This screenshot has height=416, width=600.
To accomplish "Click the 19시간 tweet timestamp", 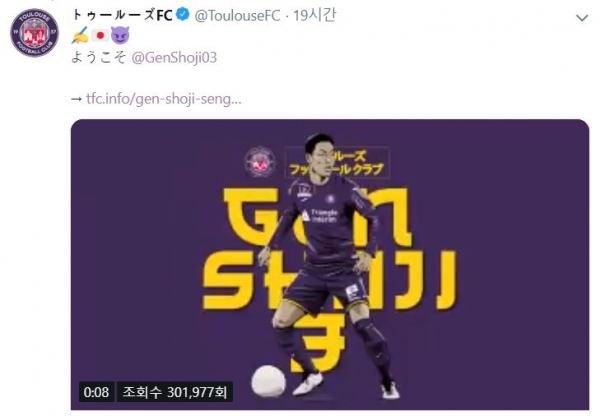I will 315,16.
